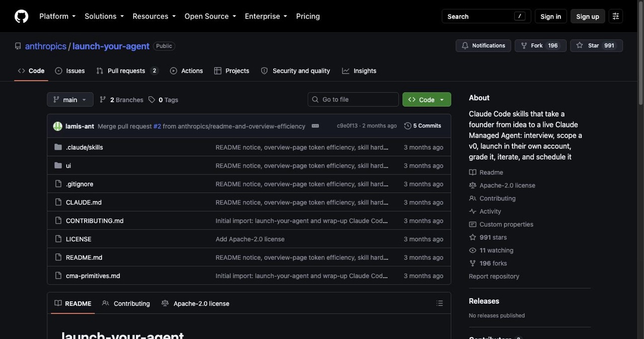
Task: Click the repository book icon beside anthropics
Action: (18, 46)
